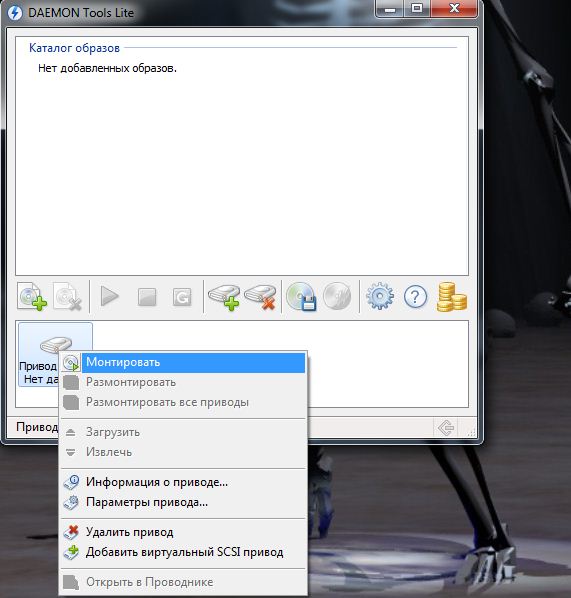Click the gold coins license icon
Screen dimensions: 571x598
pos(452,297)
